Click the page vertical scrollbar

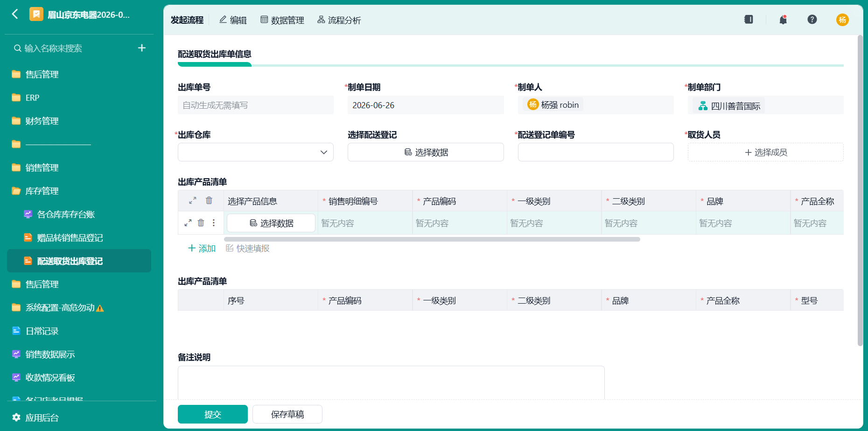860,190
